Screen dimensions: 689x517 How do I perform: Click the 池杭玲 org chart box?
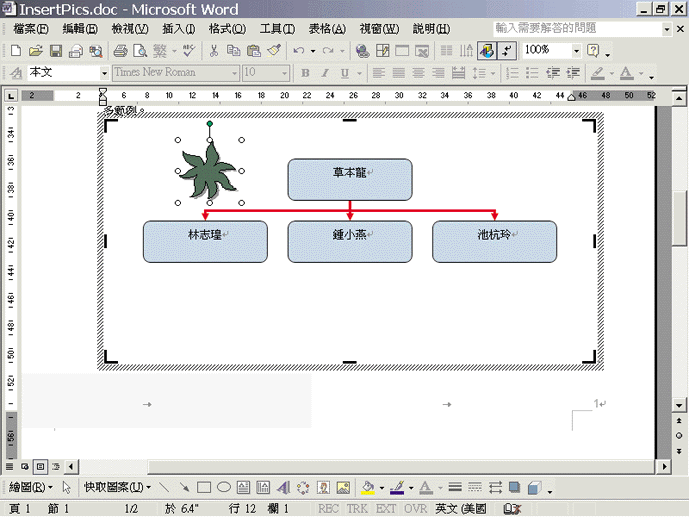[494, 242]
